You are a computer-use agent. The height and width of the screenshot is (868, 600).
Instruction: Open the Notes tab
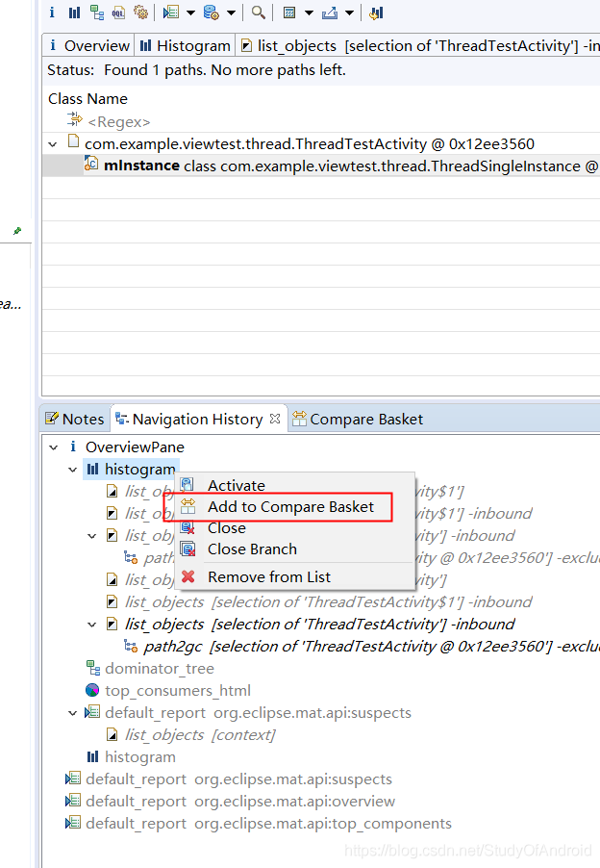75,419
